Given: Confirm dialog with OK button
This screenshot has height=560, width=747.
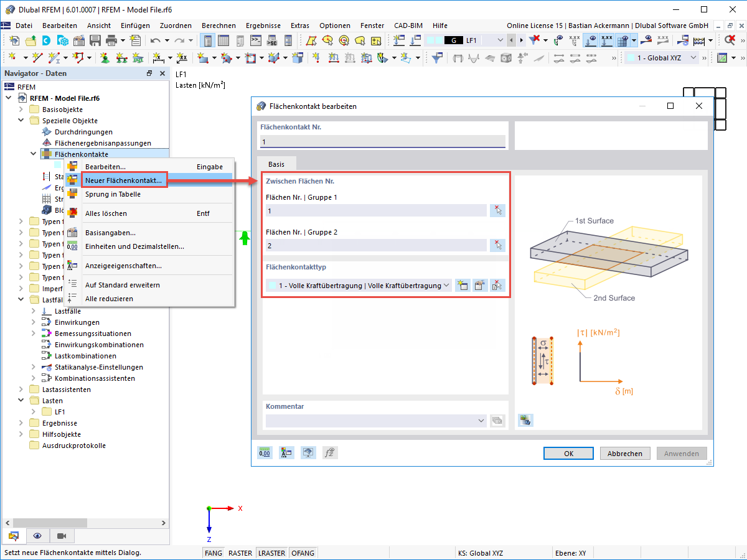Looking at the screenshot, I should [568, 454].
